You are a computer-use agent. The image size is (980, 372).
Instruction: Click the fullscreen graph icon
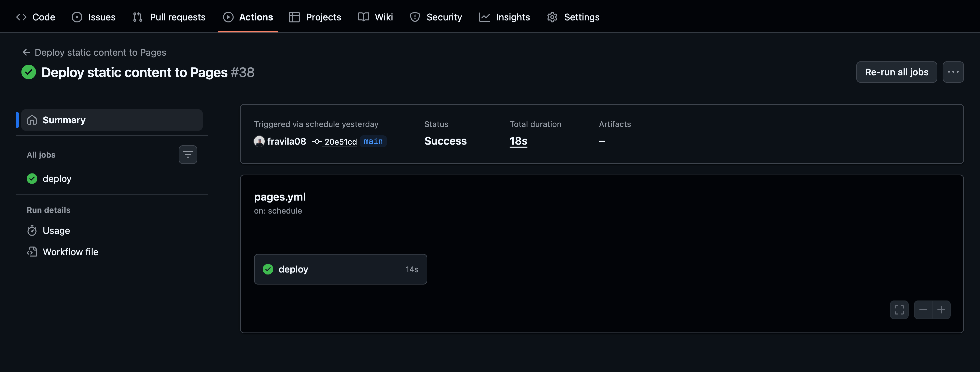[x=899, y=310]
